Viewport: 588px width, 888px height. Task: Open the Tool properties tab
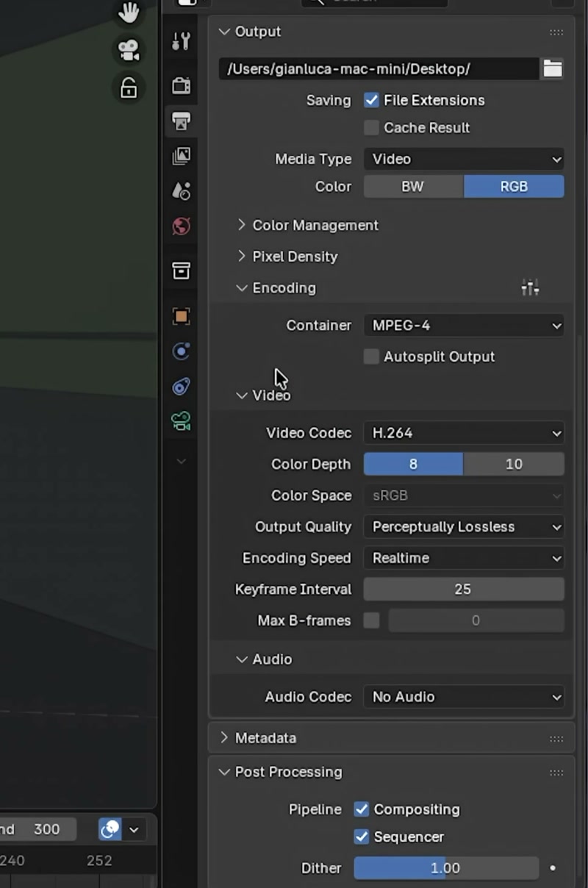[181, 41]
